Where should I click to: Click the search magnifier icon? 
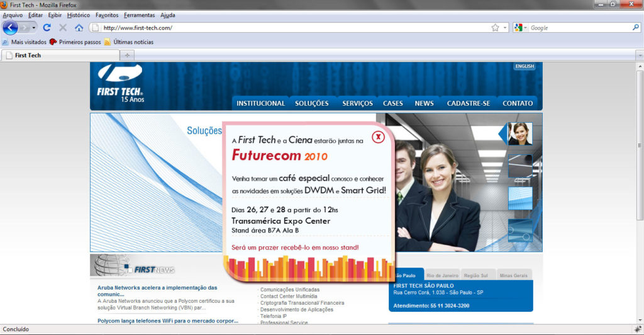(636, 28)
